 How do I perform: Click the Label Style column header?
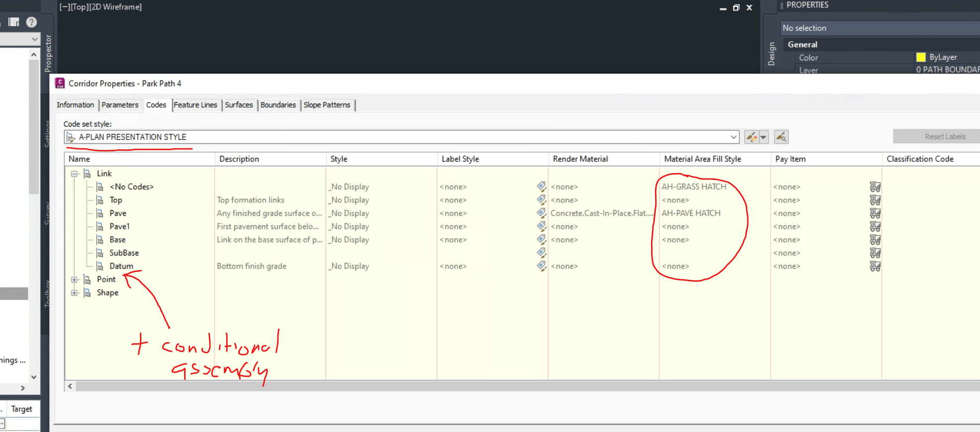pyautogui.click(x=492, y=159)
